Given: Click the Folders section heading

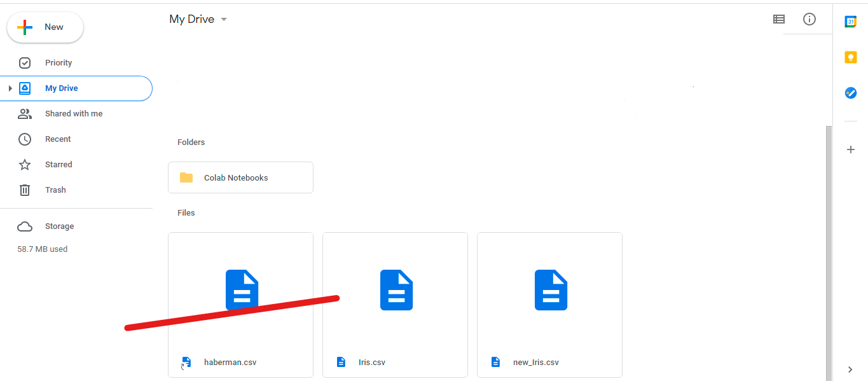Looking at the screenshot, I should pyautogui.click(x=191, y=142).
